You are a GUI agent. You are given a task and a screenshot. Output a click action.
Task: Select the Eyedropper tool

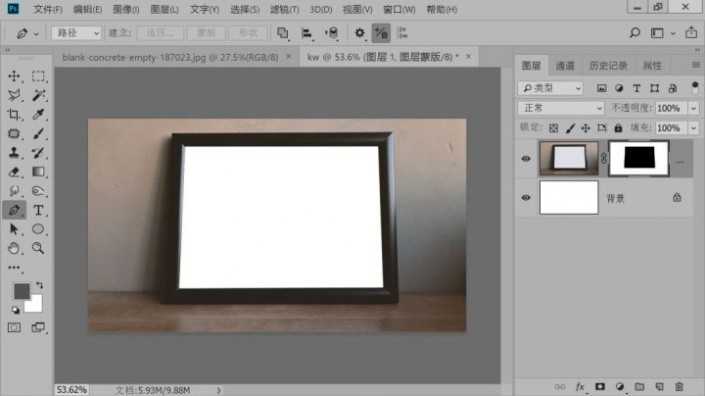click(38, 114)
